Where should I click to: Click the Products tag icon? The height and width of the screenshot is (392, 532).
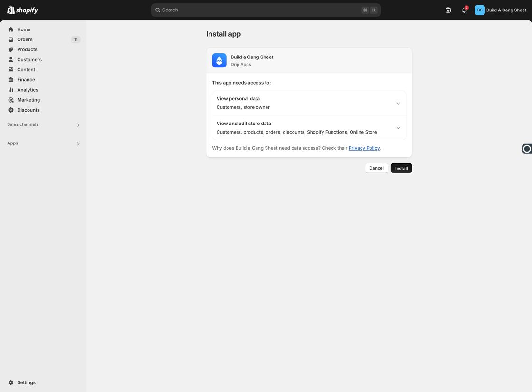[11, 49]
